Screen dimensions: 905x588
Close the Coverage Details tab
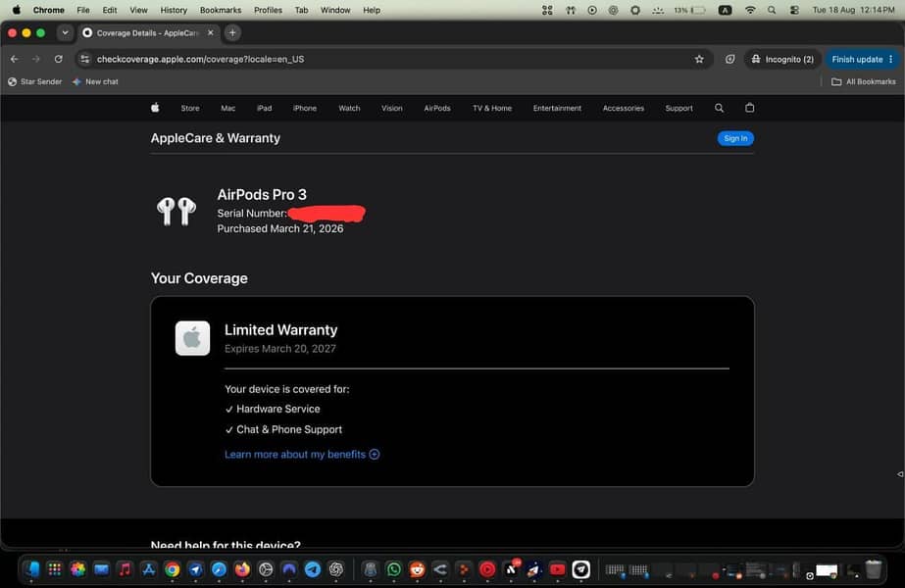click(x=211, y=33)
